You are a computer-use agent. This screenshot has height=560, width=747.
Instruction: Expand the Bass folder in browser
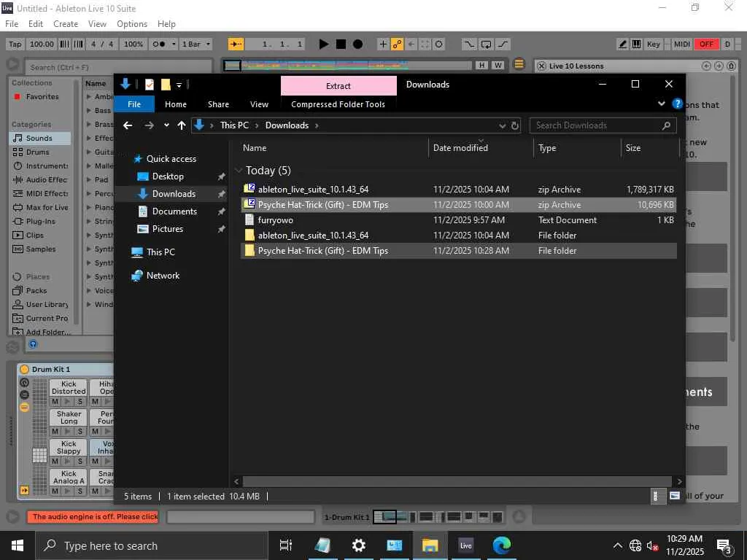coord(89,111)
